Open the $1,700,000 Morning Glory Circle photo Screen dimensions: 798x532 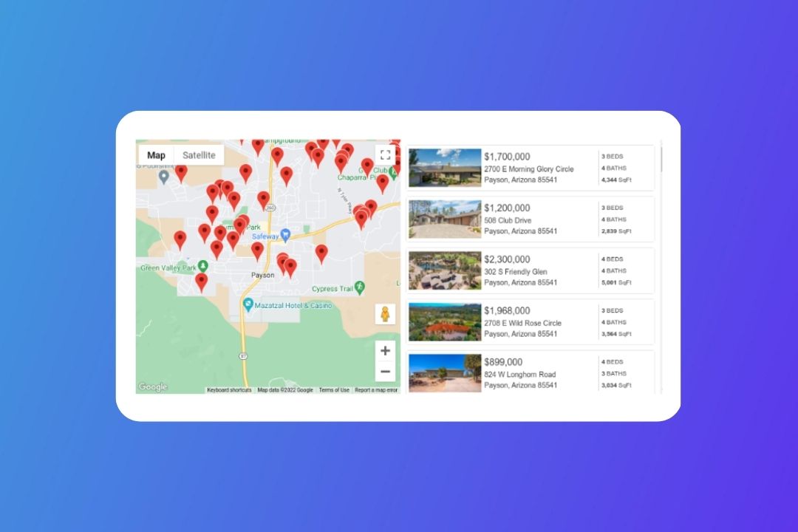pyautogui.click(x=445, y=168)
